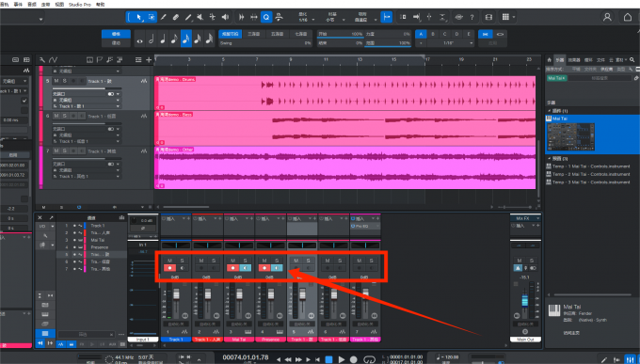
Task: Toggle the Quantize Q button
Action: (266, 17)
